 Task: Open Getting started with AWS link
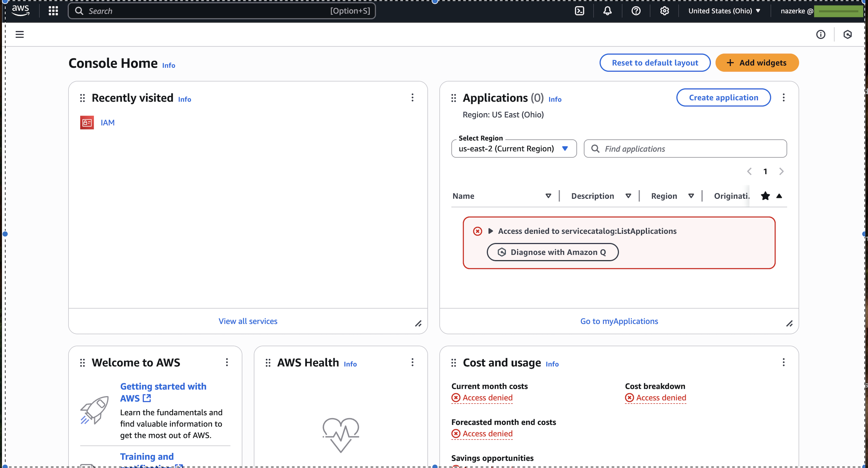pyautogui.click(x=163, y=392)
